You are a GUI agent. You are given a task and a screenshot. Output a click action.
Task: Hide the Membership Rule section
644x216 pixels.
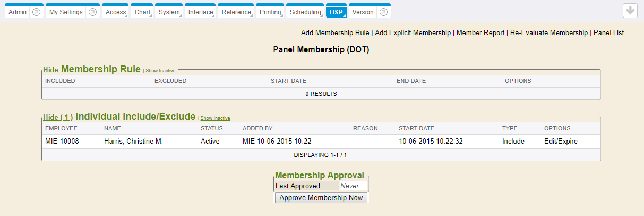pyautogui.click(x=50, y=70)
